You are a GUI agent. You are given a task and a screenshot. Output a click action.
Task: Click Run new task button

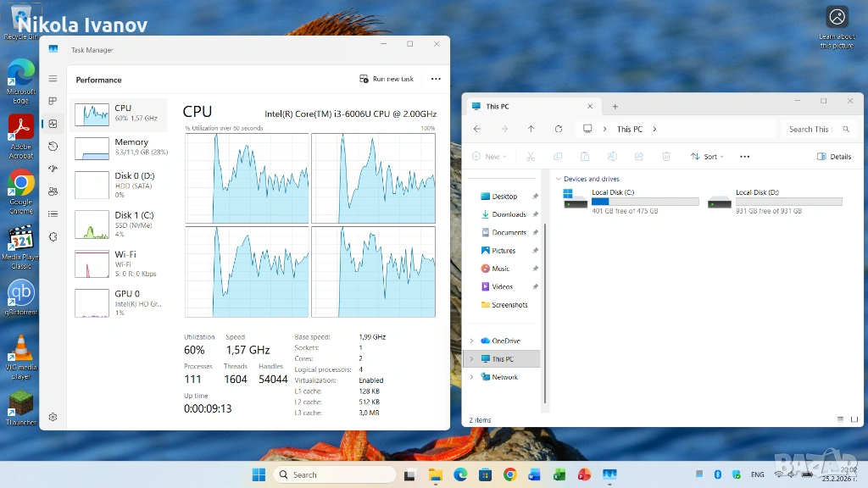click(387, 79)
